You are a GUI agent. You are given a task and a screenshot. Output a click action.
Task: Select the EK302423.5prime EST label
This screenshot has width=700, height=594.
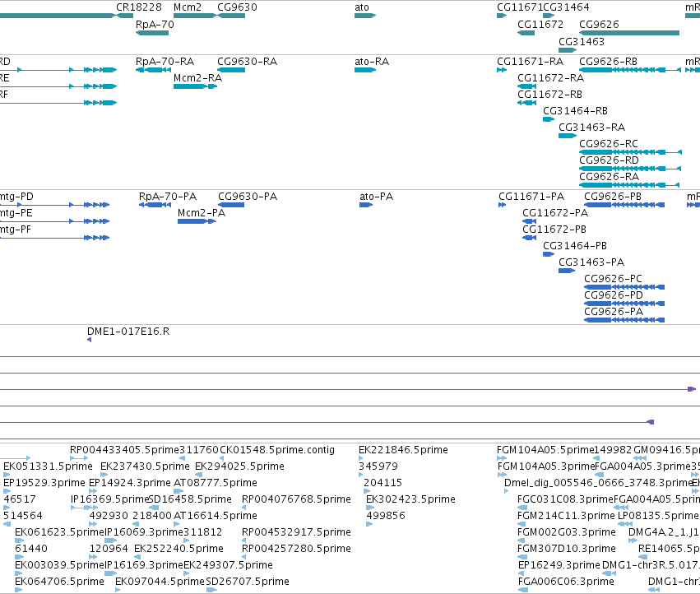pos(410,499)
